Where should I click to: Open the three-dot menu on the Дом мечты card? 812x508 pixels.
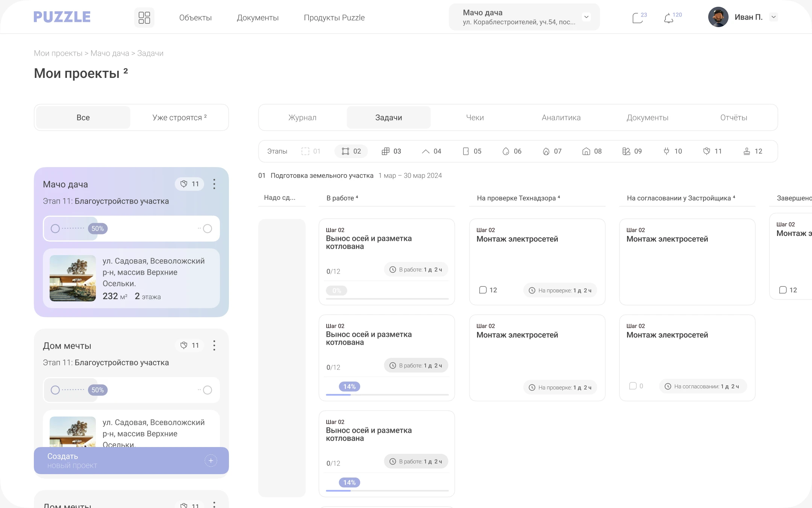pos(214,345)
